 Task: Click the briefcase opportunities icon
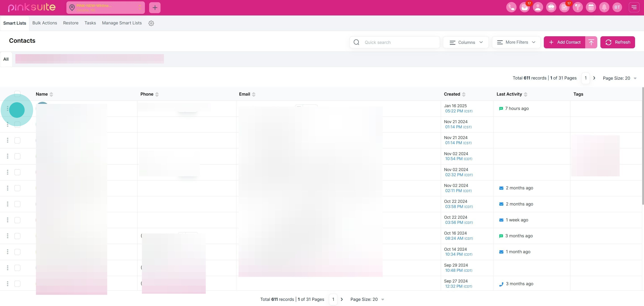point(551,7)
